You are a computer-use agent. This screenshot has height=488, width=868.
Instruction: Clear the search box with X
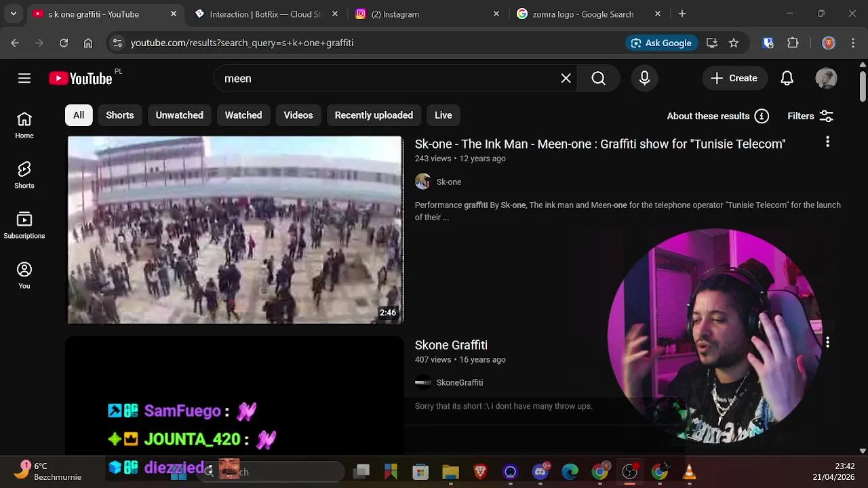(566, 79)
